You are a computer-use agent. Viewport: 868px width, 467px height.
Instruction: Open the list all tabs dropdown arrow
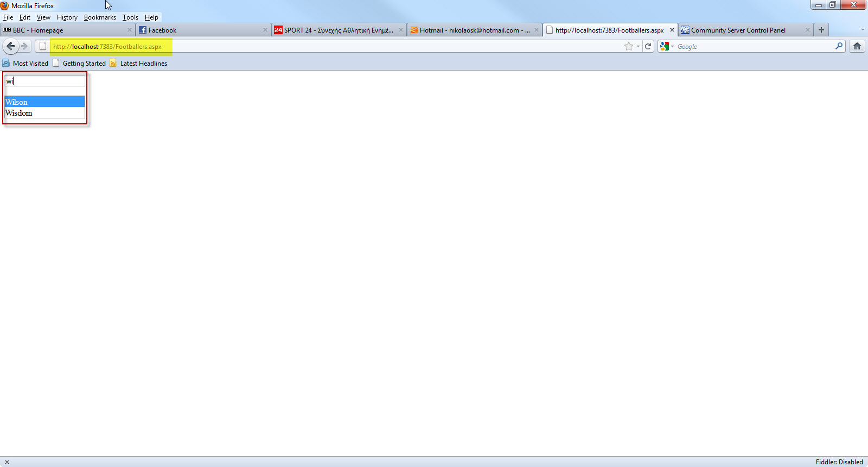(863, 30)
